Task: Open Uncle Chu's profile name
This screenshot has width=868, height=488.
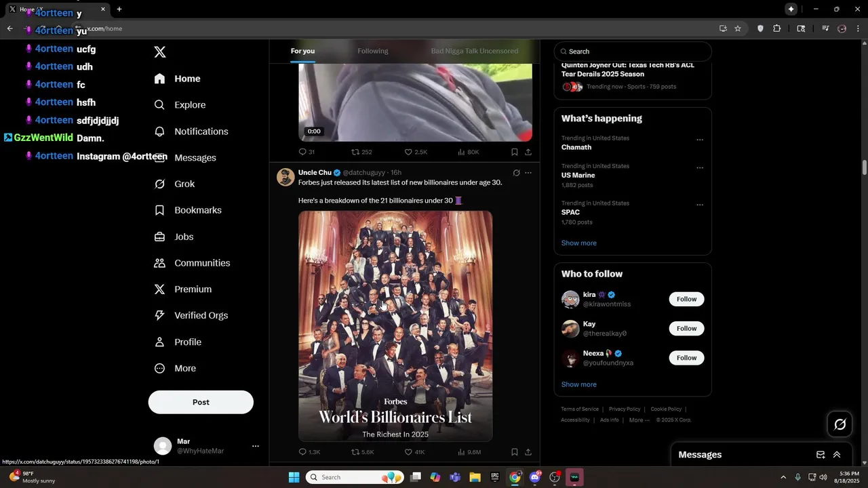Action: 315,173
